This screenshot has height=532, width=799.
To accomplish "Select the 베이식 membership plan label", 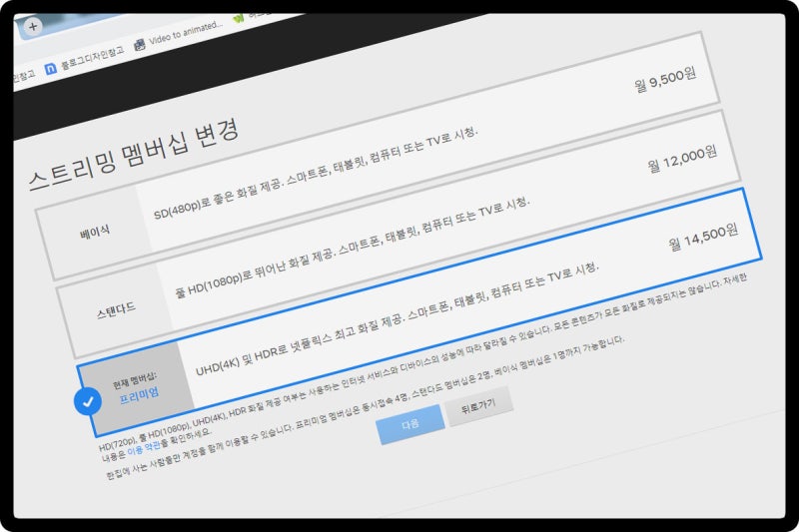I will 95,233.
